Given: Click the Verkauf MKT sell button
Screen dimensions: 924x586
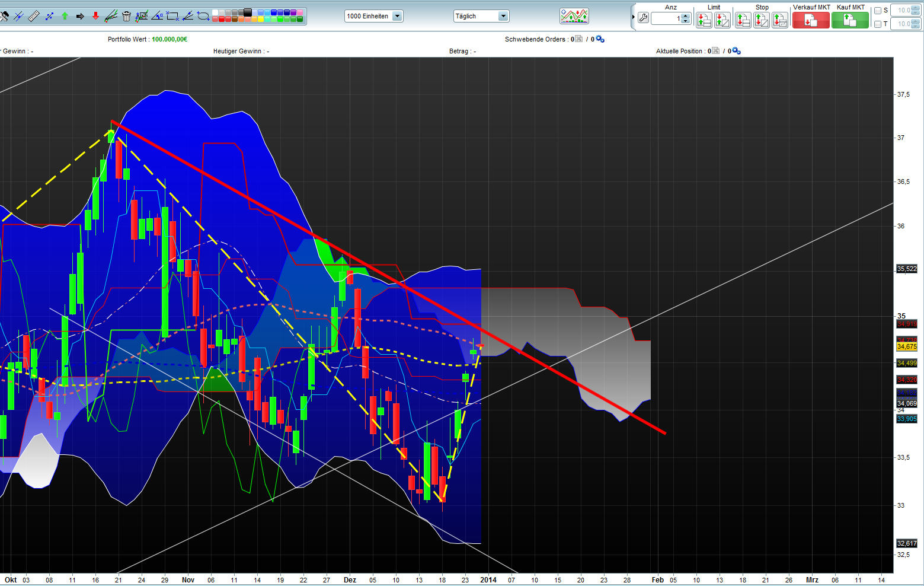Looking at the screenshot, I should 811,20.
